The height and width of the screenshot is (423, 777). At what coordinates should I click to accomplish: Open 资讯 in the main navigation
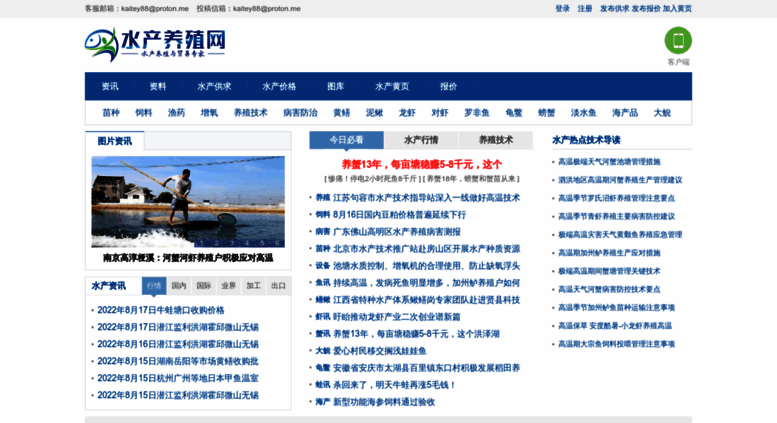[110, 86]
